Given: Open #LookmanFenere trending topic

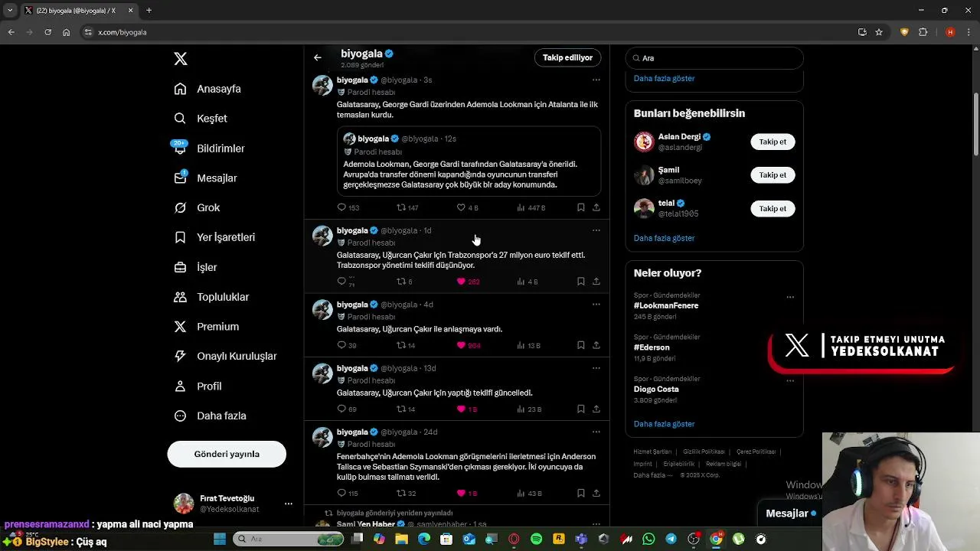Looking at the screenshot, I should pyautogui.click(x=665, y=305).
